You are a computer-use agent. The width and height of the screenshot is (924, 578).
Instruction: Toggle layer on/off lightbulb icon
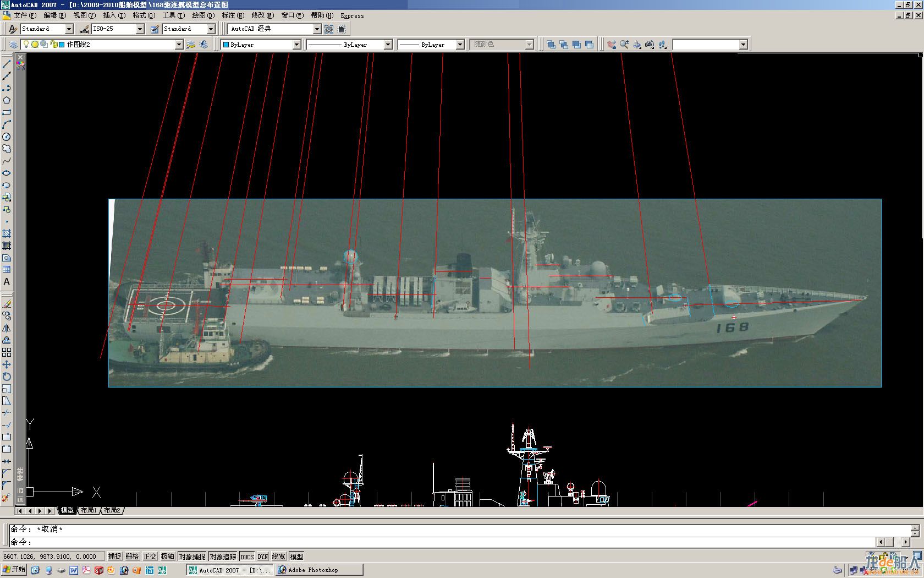[25, 45]
